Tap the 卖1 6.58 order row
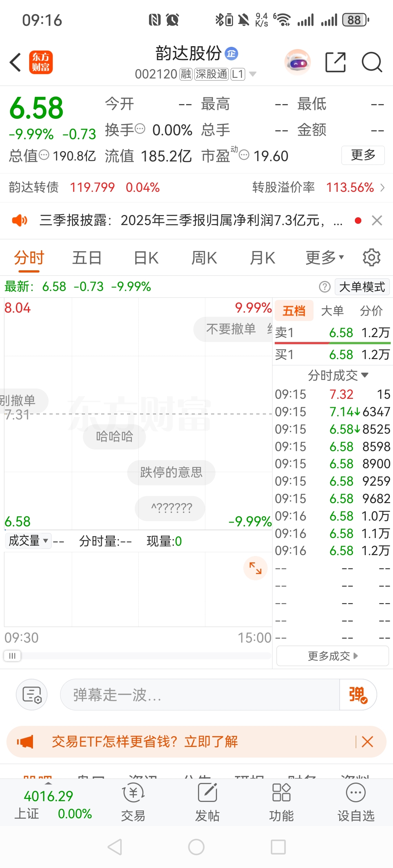 [332, 333]
